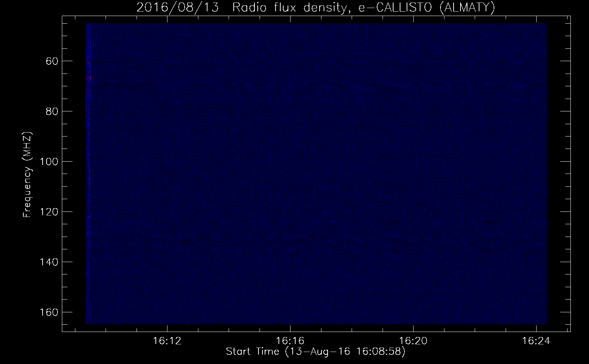Click the Start Time axis label
589x364 pixels.
click(316, 352)
